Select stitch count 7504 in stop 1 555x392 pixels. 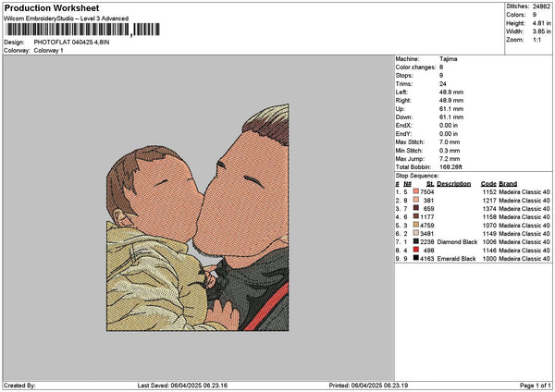point(426,192)
